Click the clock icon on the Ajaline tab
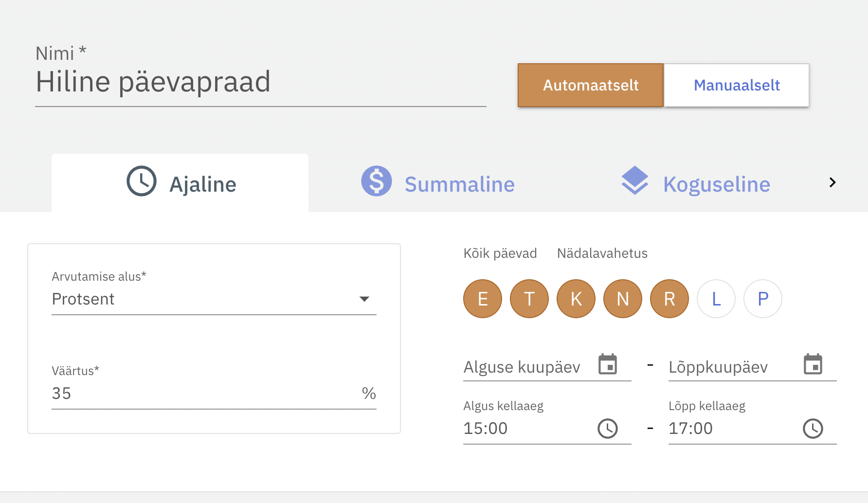This screenshot has height=503, width=868. pyautogui.click(x=141, y=181)
